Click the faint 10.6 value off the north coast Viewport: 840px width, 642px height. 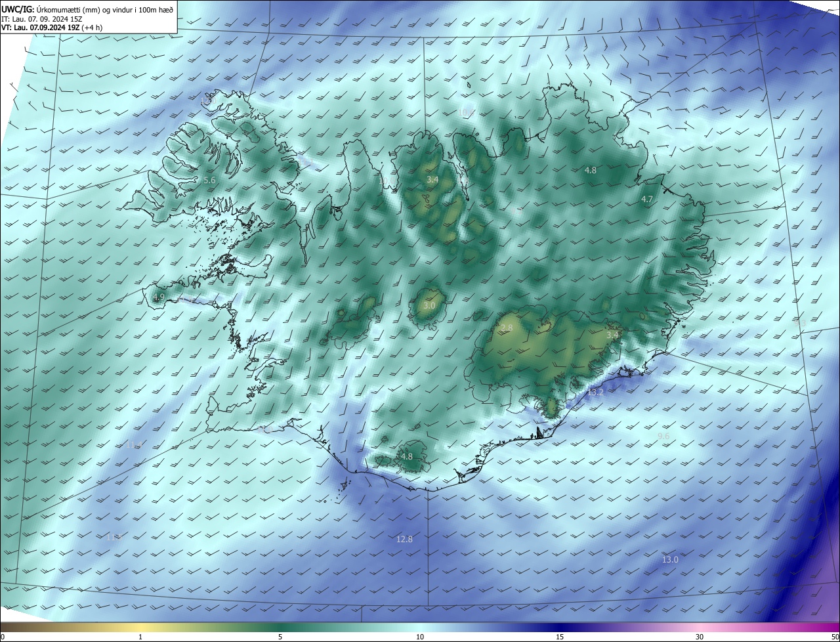465,113
